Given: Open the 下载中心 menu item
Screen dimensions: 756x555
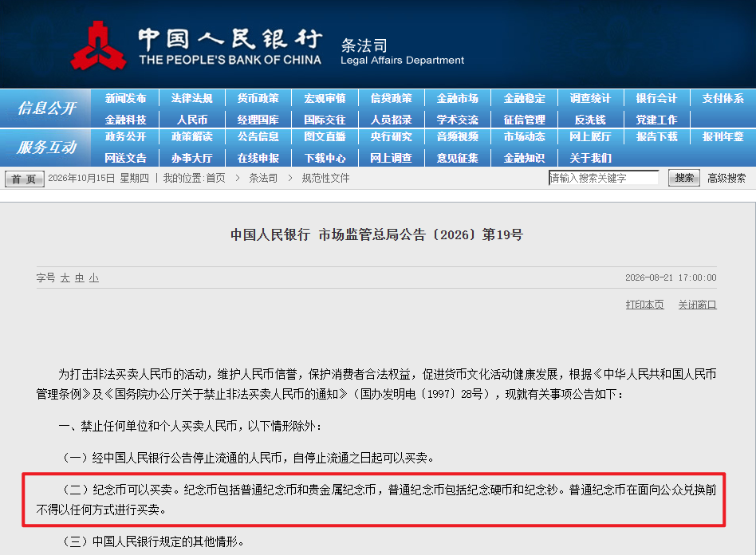Looking at the screenshot, I should pyautogui.click(x=325, y=158).
